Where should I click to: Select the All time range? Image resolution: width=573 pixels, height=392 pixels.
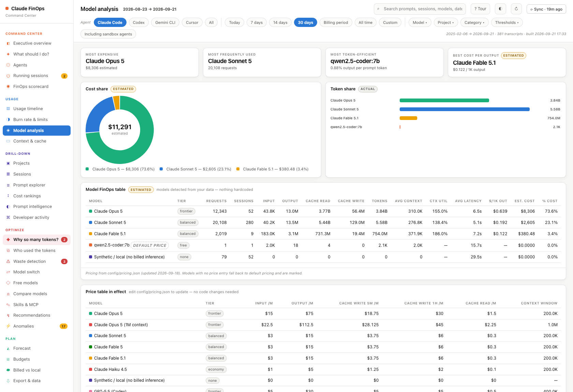[x=365, y=22]
